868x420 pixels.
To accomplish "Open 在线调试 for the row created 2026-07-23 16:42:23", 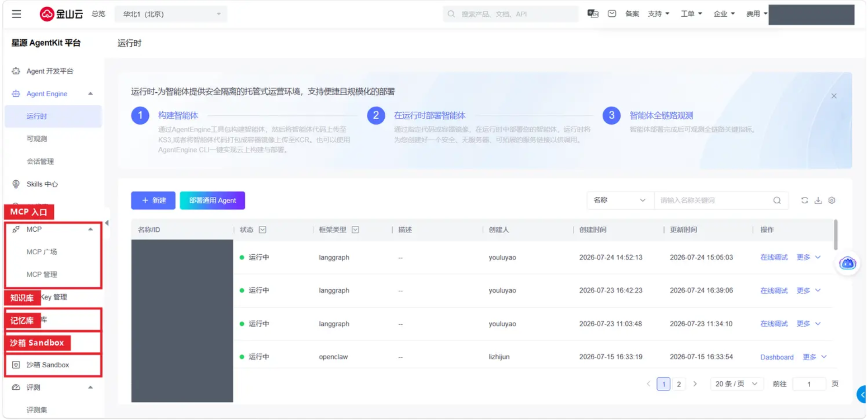I will click(x=774, y=290).
